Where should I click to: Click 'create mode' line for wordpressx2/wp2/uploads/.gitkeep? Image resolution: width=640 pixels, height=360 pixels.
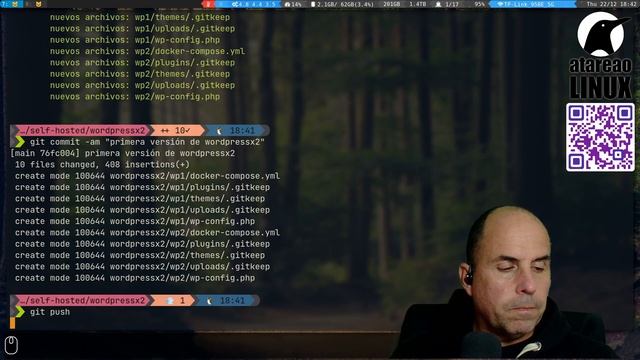coord(142,267)
